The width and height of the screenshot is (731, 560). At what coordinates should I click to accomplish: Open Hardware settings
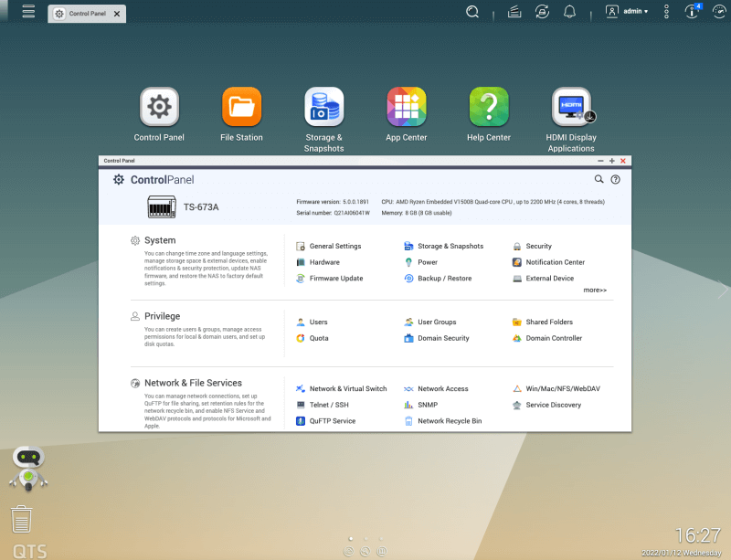coord(318,262)
